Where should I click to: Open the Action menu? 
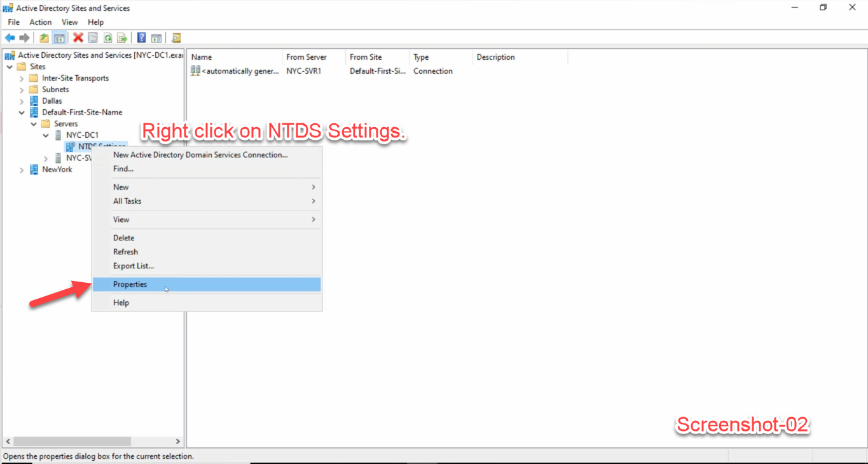(41, 22)
